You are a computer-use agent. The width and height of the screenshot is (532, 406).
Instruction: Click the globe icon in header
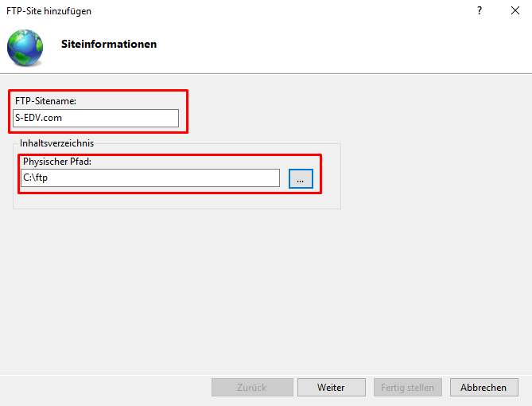click(x=25, y=48)
